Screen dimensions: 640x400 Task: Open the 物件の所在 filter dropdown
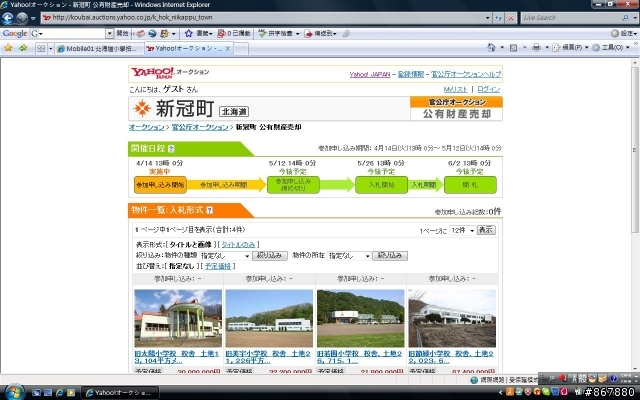(x=349, y=256)
